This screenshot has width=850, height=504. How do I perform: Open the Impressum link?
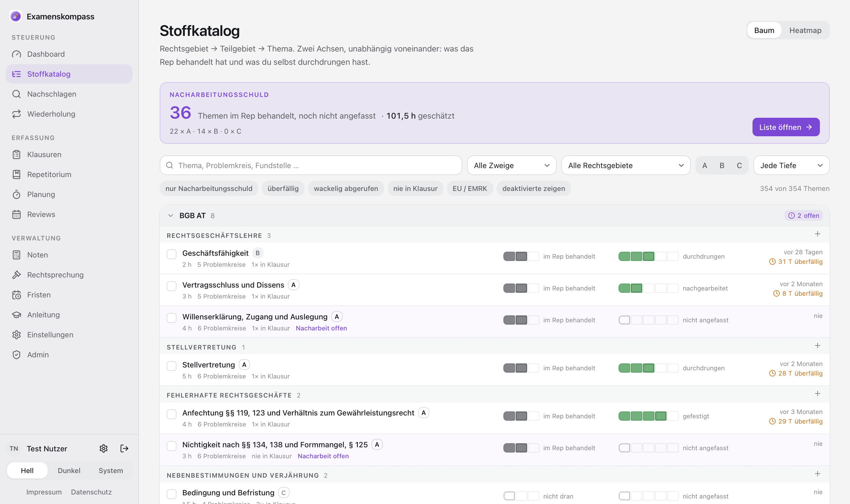pyautogui.click(x=44, y=492)
